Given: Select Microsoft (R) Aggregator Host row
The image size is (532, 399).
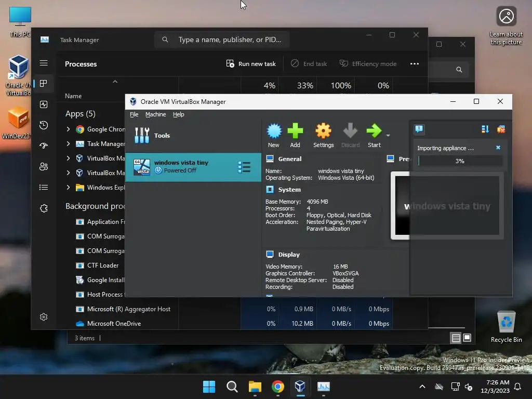Looking at the screenshot, I should coord(224,309).
